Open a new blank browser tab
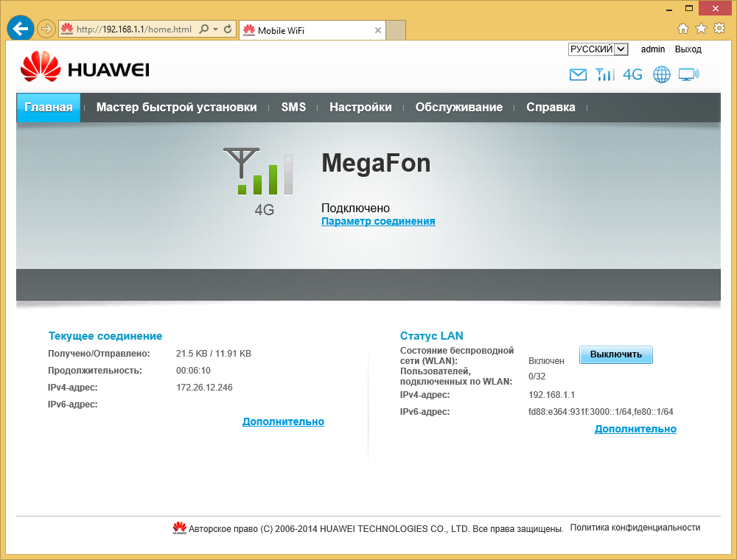This screenshot has height=560, width=737. coord(396,30)
